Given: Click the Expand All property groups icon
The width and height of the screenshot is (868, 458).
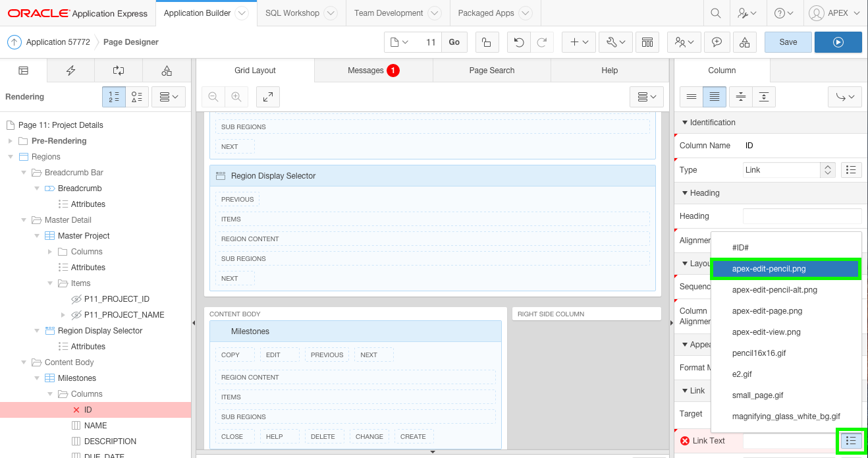Looking at the screenshot, I should click(x=763, y=97).
